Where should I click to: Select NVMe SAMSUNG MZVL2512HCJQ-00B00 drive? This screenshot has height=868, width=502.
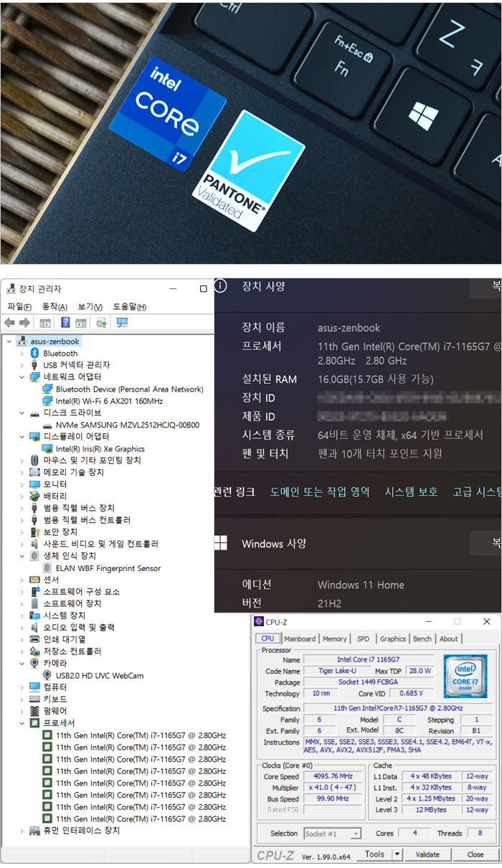coord(127,425)
